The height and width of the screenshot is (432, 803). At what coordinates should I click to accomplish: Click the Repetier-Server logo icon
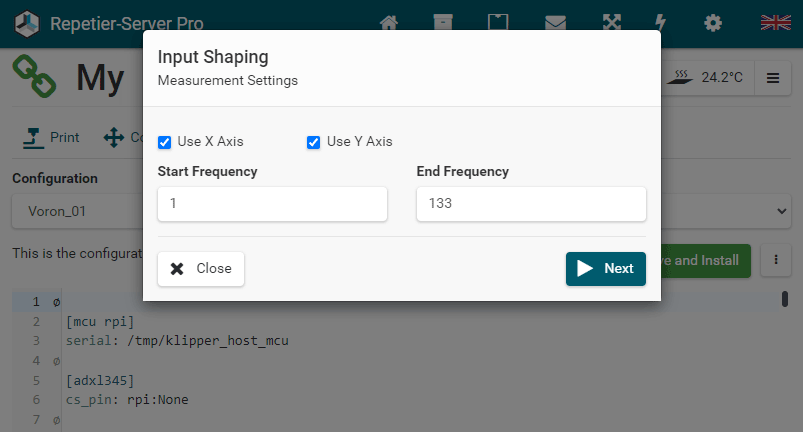click(27, 22)
